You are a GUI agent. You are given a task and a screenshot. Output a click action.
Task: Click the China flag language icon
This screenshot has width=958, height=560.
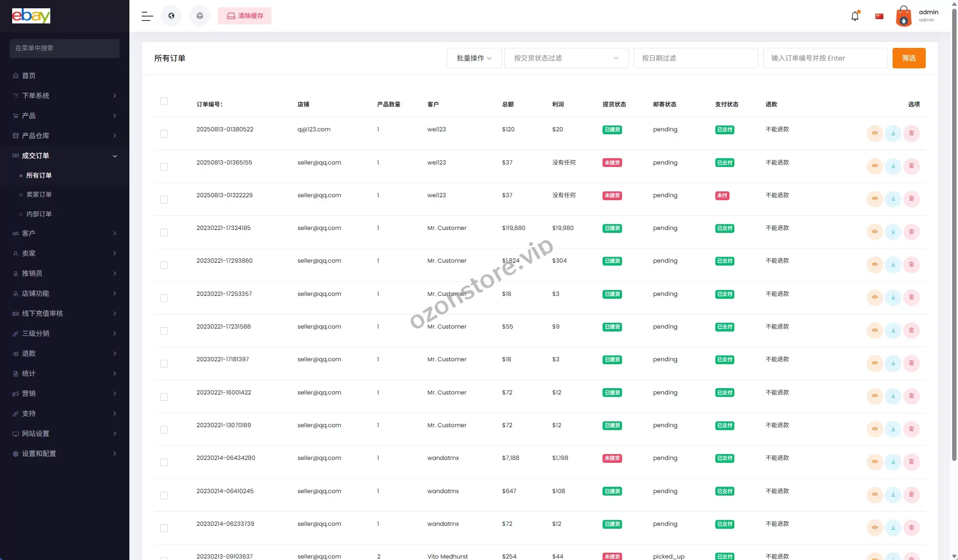(879, 16)
